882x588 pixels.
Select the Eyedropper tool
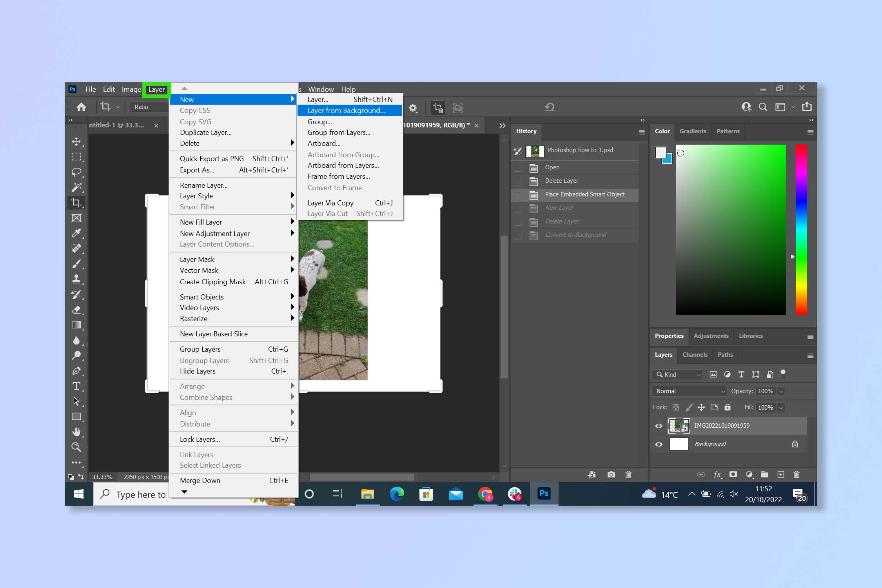78,232
